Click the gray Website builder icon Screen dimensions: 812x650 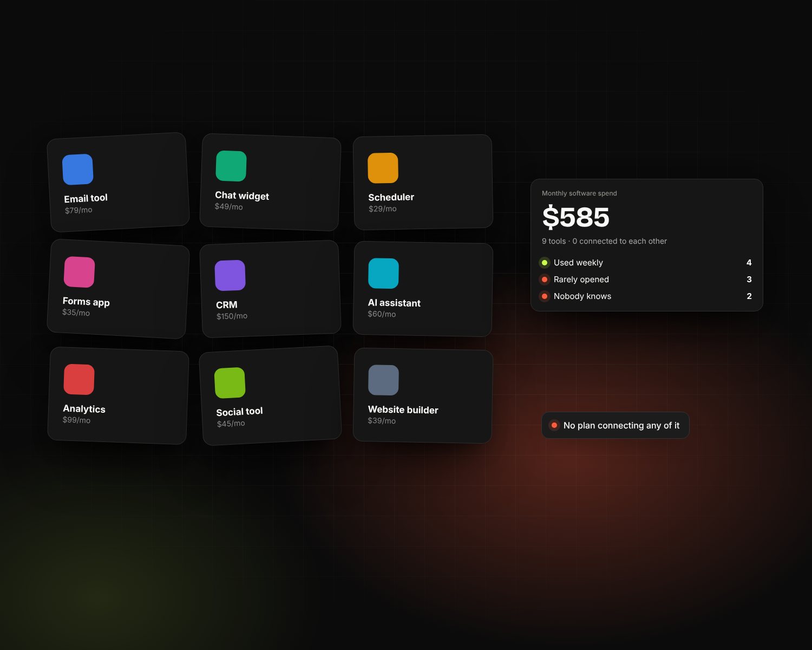click(383, 380)
